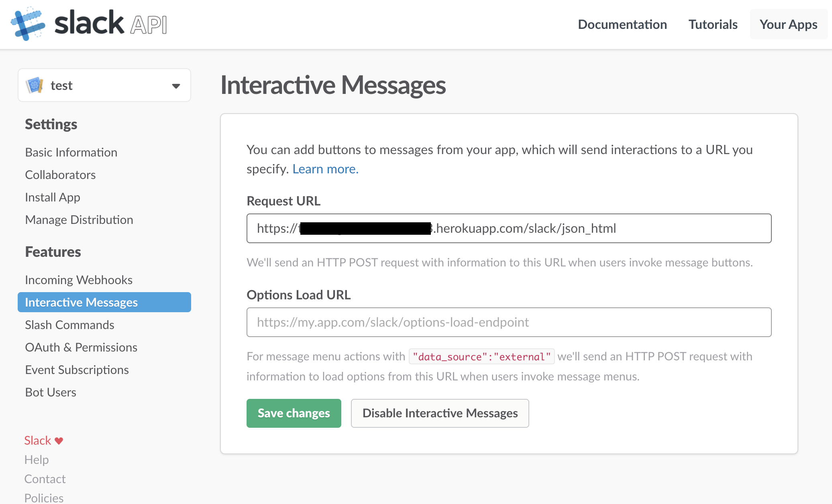Open OAuth & Permissions page
832x504 pixels.
point(81,347)
